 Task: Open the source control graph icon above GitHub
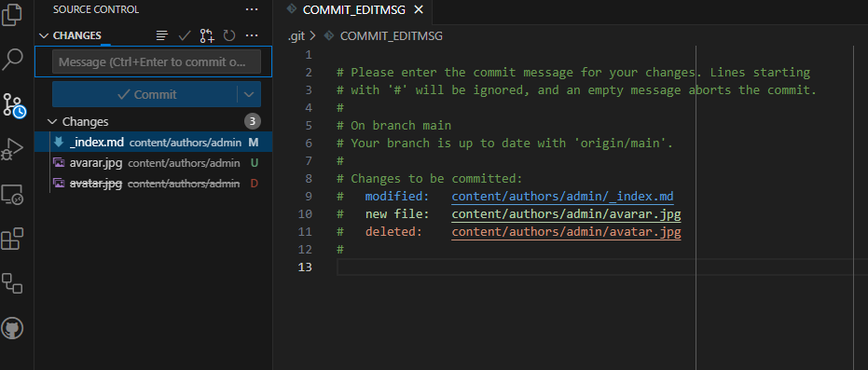13,283
